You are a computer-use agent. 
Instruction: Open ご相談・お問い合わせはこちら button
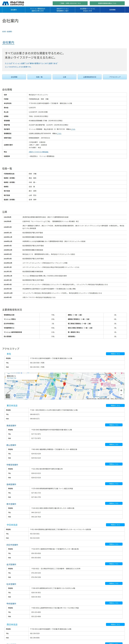70,3
